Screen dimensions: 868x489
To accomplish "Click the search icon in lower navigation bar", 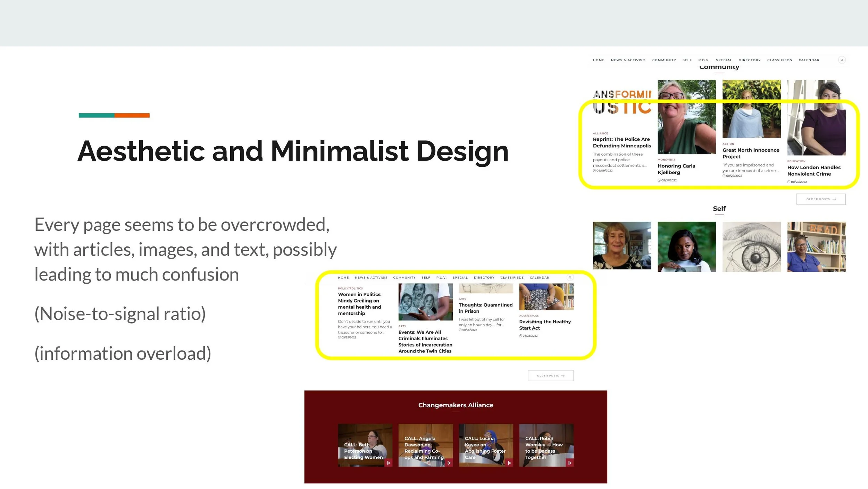I will 570,278.
